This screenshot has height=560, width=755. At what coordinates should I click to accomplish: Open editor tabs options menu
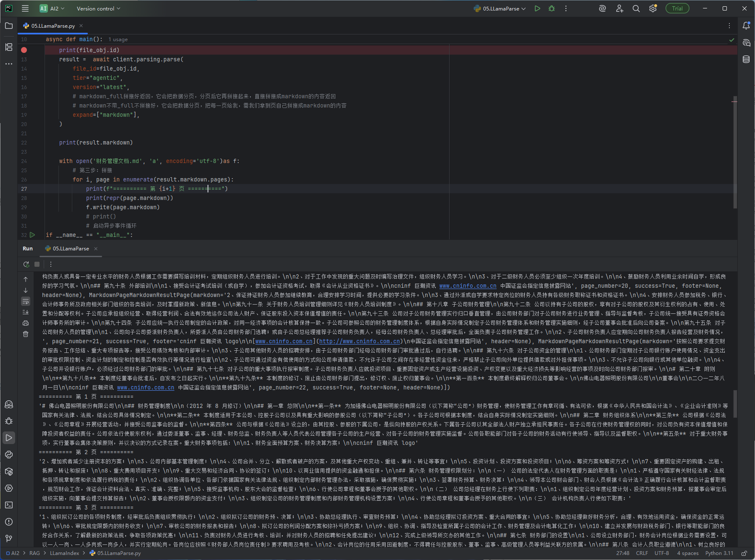pos(729,26)
